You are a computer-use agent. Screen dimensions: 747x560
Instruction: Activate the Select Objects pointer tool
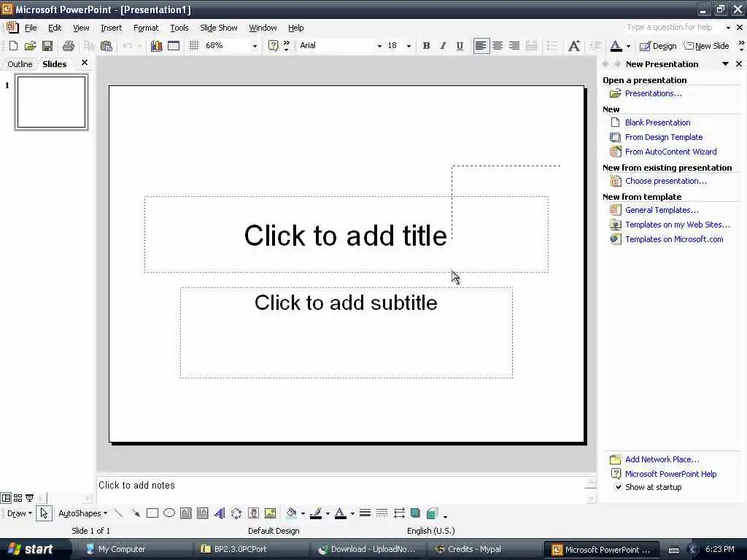[44, 513]
